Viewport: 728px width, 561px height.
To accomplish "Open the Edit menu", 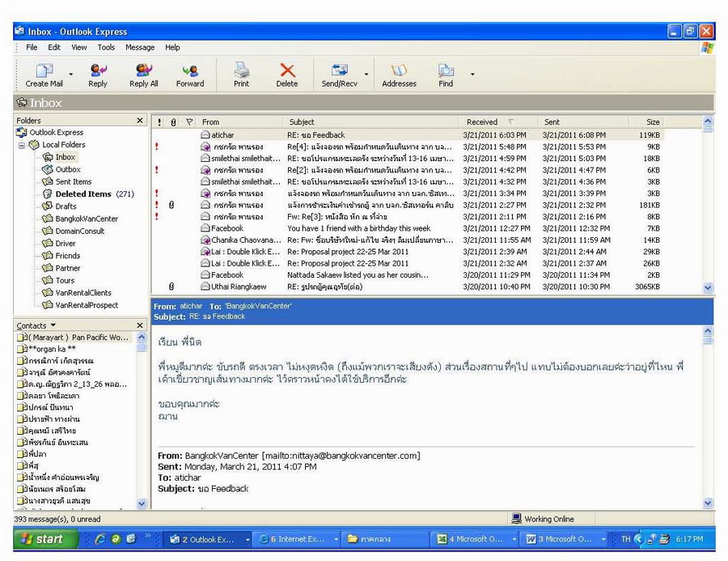I will pos(54,47).
